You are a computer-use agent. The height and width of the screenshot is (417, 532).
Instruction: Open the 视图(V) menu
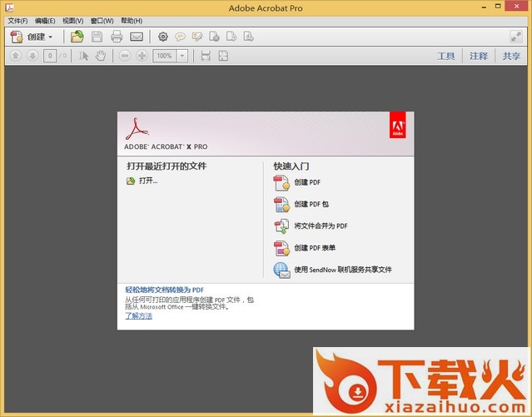click(x=72, y=21)
